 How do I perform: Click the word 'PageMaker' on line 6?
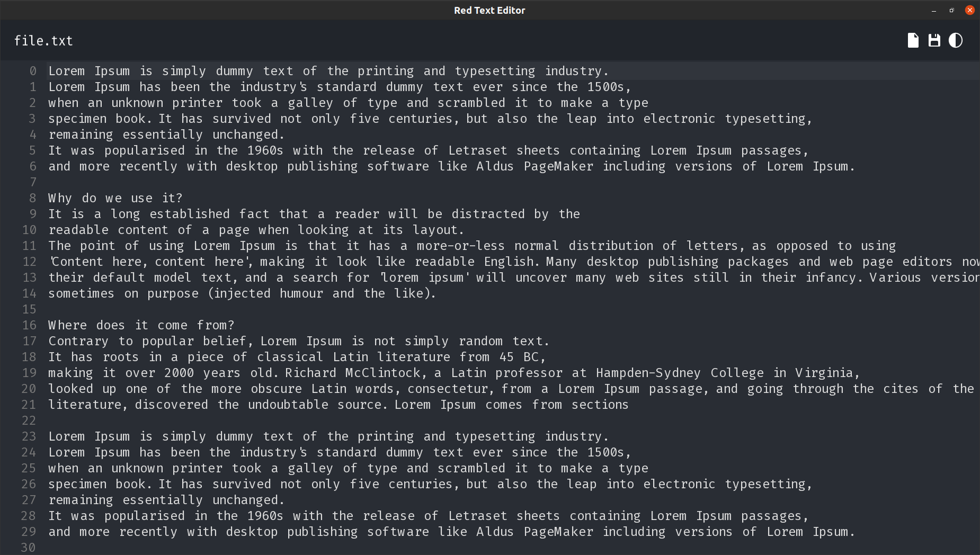click(558, 166)
